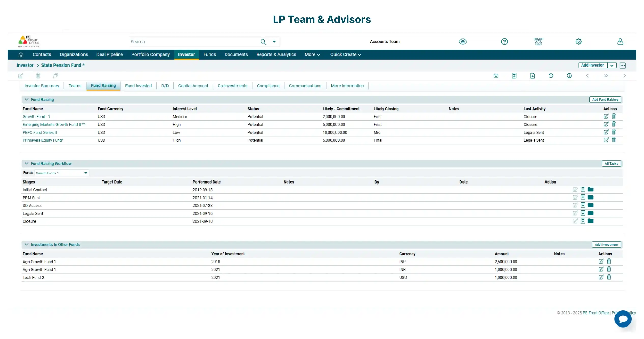644x339 pixels.
Task: Add a calendar event via the calendar icon
Action: [496, 76]
